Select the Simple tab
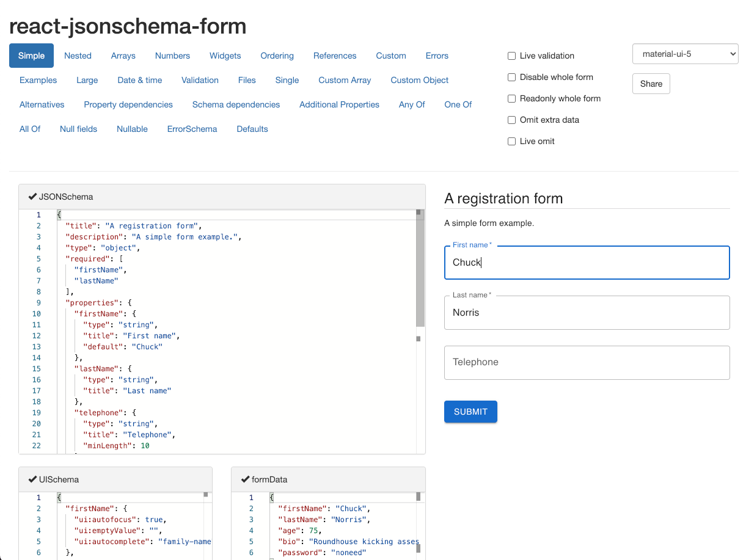746x560 pixels. point(31,56)
